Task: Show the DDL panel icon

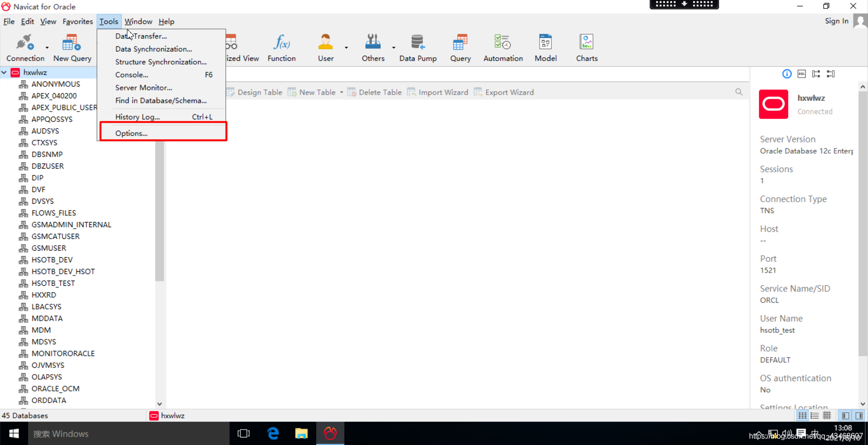Action: 801,74
